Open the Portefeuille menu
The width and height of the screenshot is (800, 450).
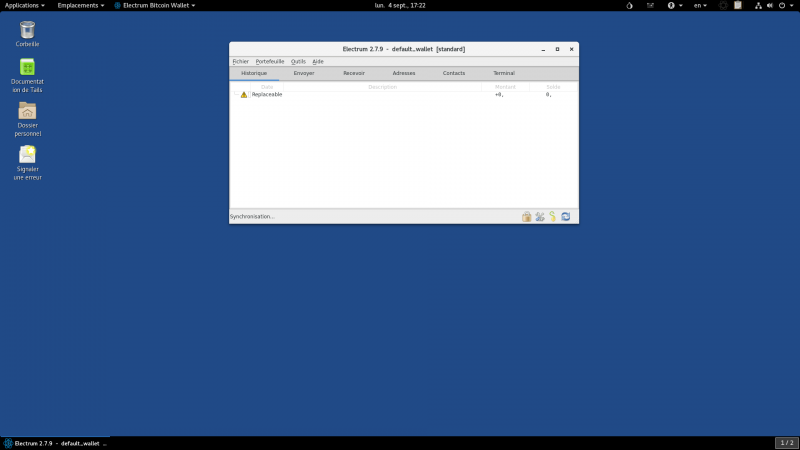pyautogui.click(x=270, y=61)
